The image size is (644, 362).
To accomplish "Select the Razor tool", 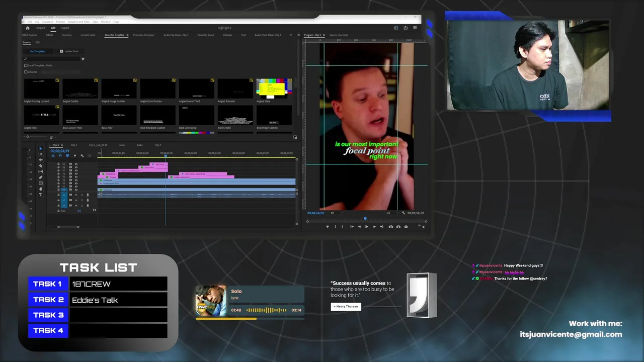I will click(x=41, y=166).
